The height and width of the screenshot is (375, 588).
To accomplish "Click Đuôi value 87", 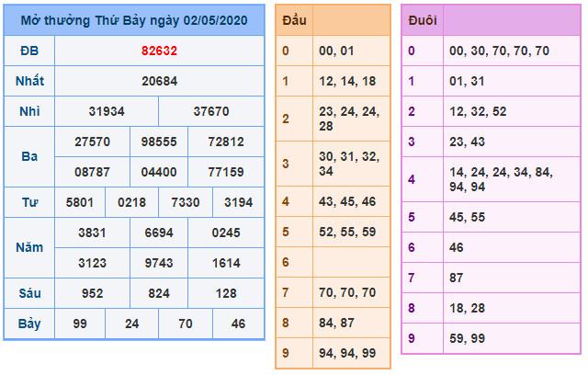I will point(456,278).
